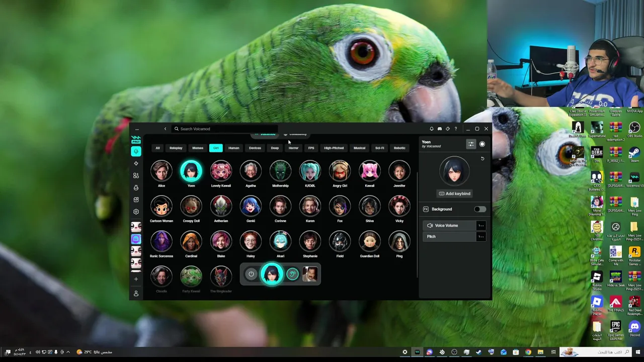Reset the Yoen voice with the undo icon
The height and width of the screenshot is (362, 644).
point(482,158)
